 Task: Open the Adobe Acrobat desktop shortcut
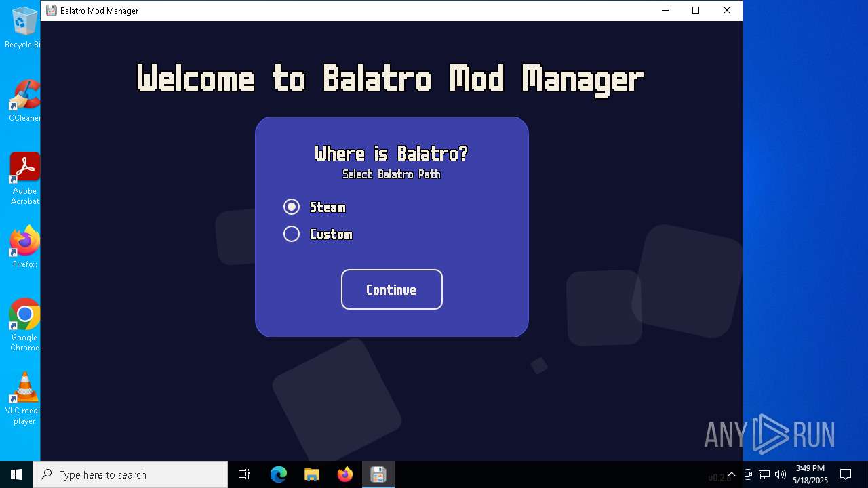click(x=24, y=178)
